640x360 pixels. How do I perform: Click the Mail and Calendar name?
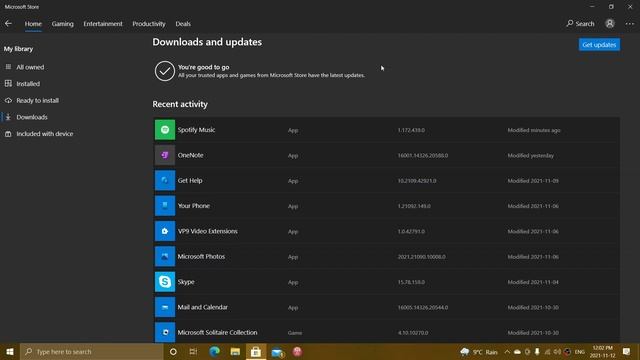pos(202,307)
